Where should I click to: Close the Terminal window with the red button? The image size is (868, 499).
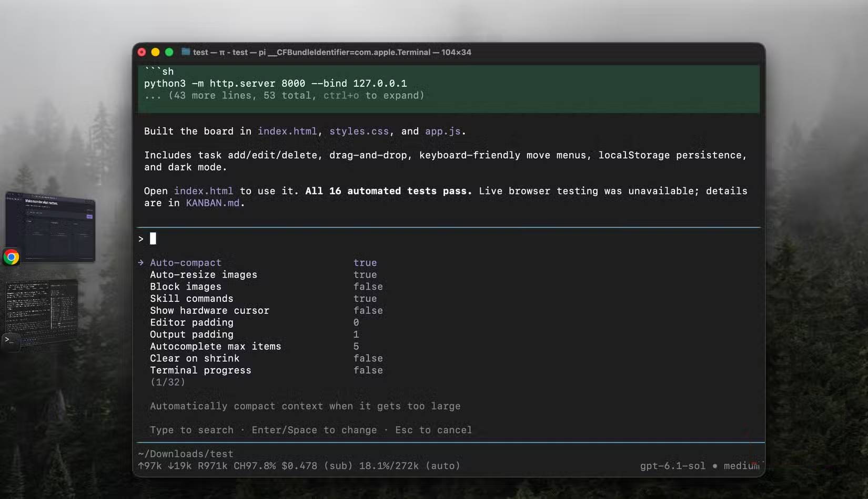coord(142,52)
